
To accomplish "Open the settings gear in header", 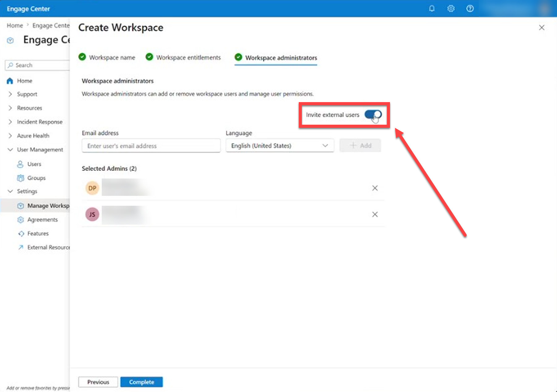I will tap(451, 9).
